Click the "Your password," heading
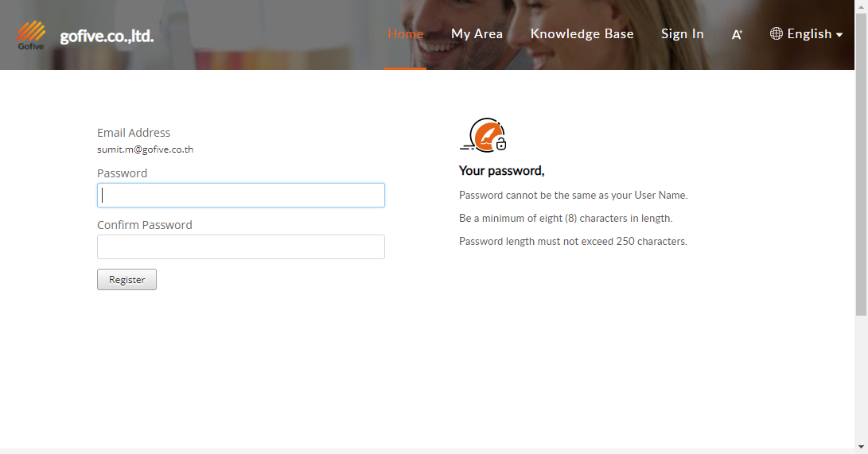 pos(501,171)
